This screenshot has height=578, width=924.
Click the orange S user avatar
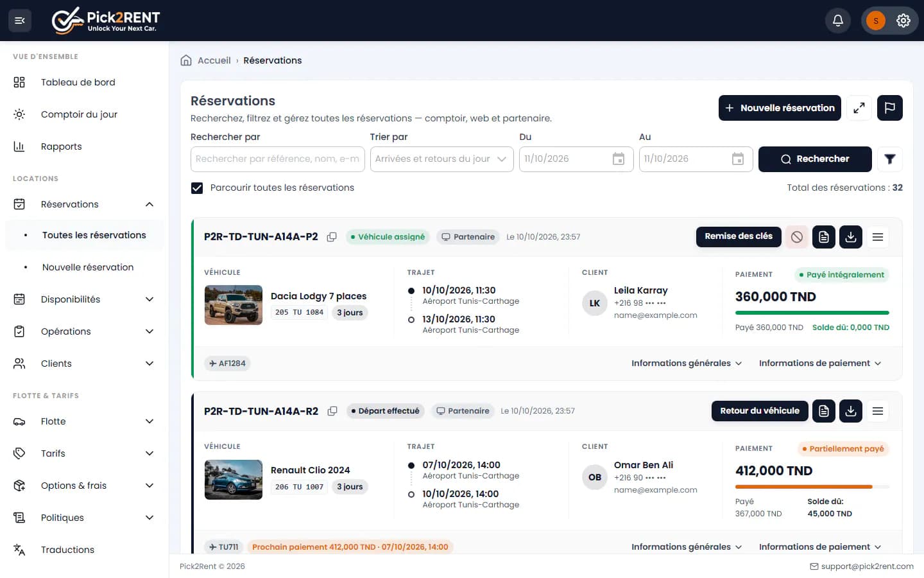click(876, 21)
